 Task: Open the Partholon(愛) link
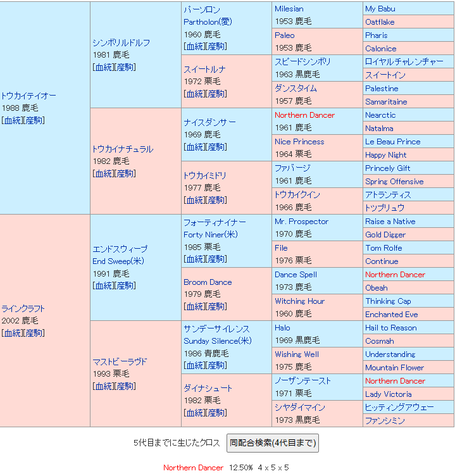point(208,22)
